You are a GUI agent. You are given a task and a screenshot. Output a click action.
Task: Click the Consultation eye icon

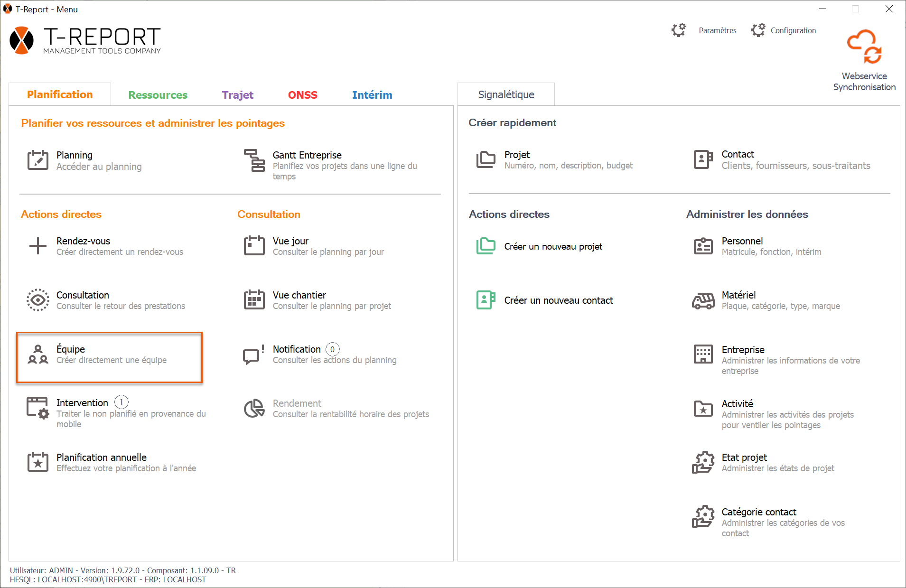pos(38,300)
